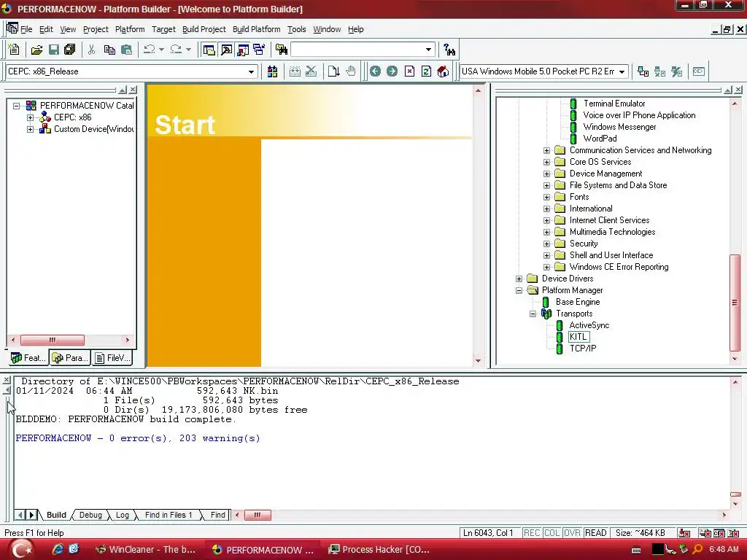The image size is (747, 560).
Task: Click the Internet Explorer quick launch icon
Action: pyautogui.click(x=58, y=550)
